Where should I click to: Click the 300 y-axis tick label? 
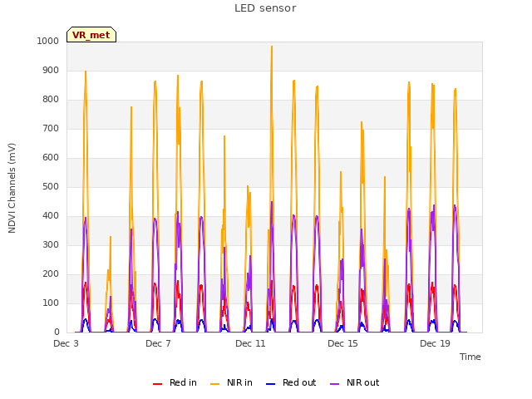click(x=51, y=245)
